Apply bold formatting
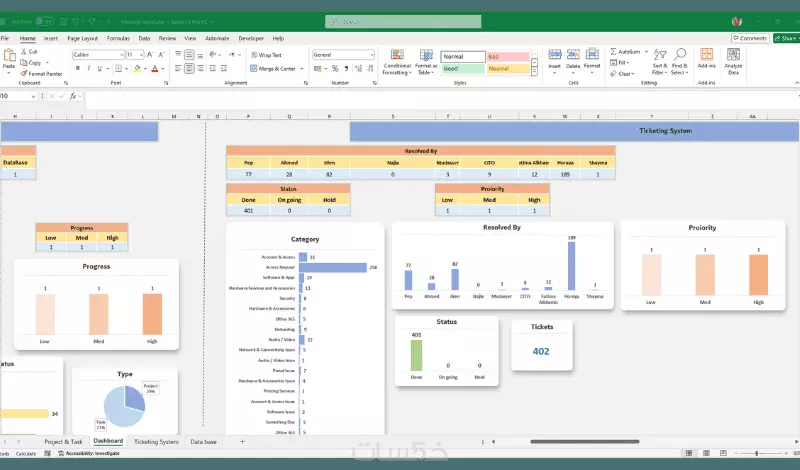The image size is (800, 470). tap(78, 68)
